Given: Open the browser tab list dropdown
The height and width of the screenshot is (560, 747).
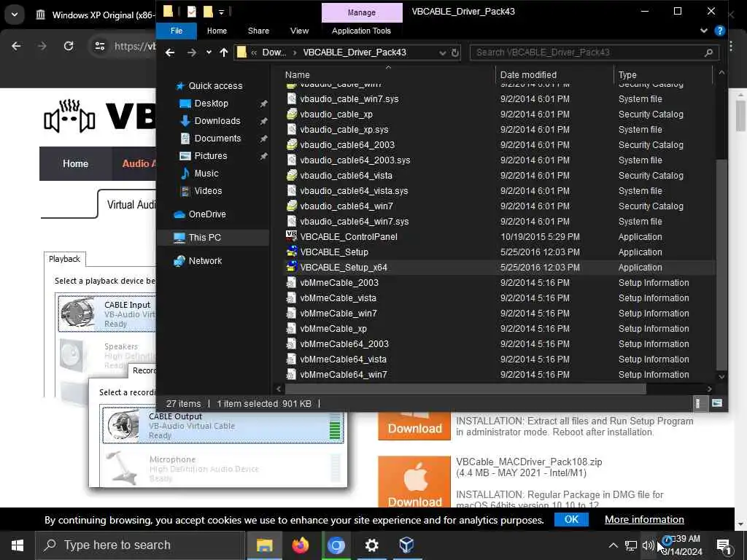Looking at the screenshot, I should coord(15,15).
